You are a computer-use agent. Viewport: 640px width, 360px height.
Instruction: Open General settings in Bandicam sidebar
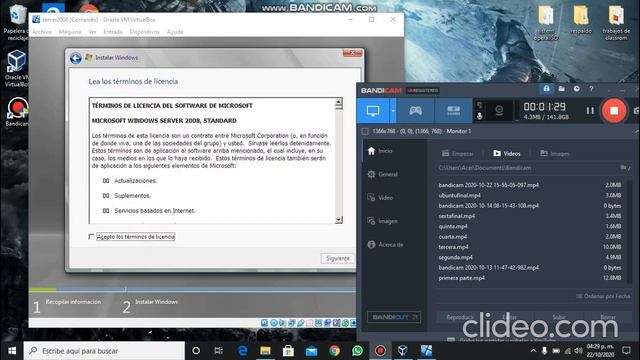coord(382,174)
